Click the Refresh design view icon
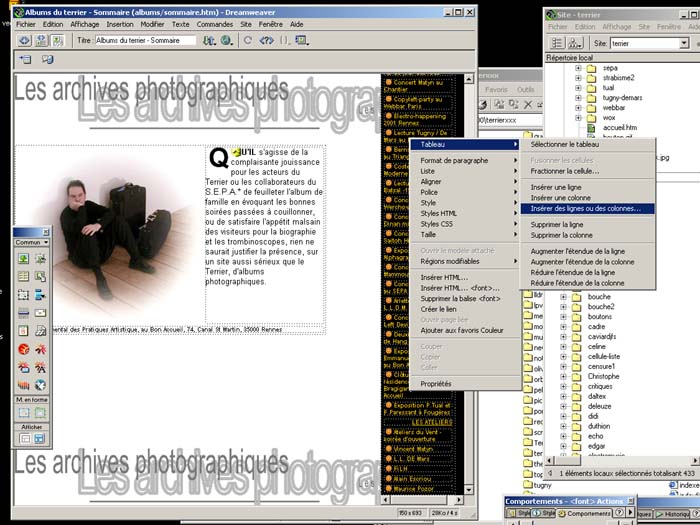The image size is (700, 525). 248,41
